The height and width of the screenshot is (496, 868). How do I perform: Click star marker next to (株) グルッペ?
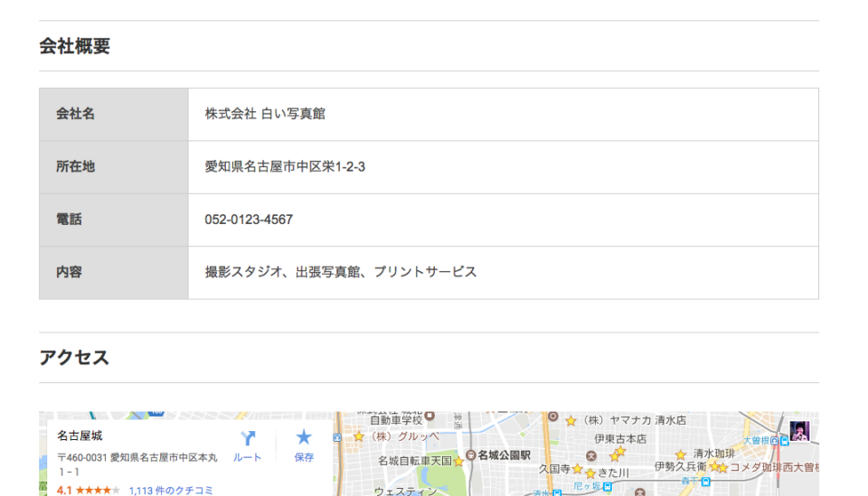(359, 436)
